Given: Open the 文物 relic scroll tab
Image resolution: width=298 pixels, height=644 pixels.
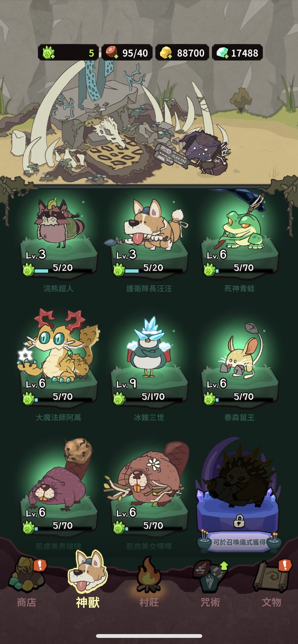Looking at the screenshot, I should (272, 582).
